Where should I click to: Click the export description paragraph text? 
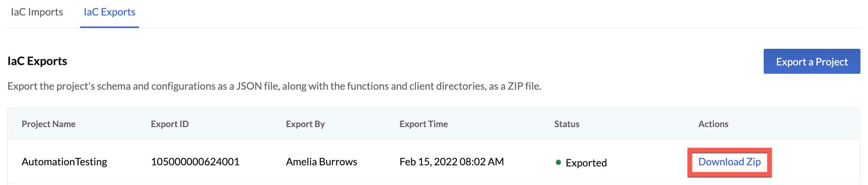tap(274, 86)
